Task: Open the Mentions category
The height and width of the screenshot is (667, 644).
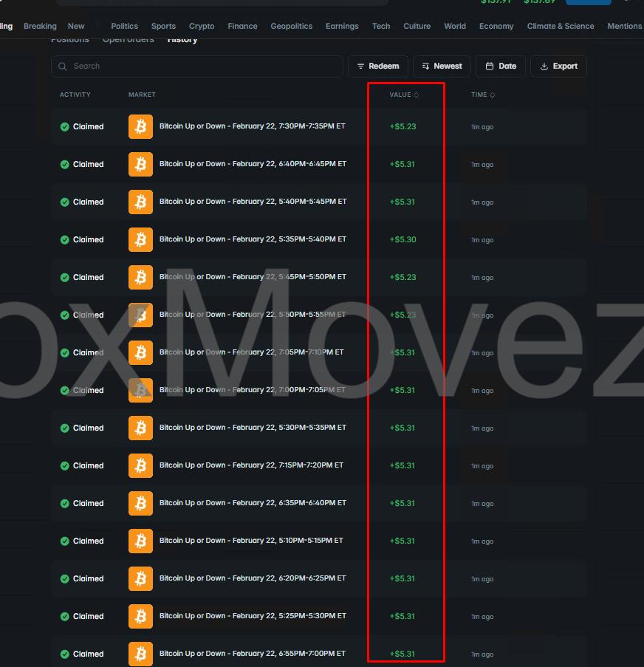Action: pos(625,26)
